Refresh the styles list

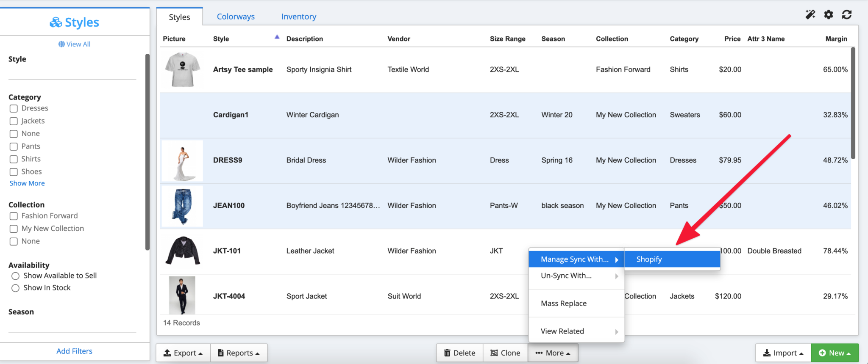point(847,15)
